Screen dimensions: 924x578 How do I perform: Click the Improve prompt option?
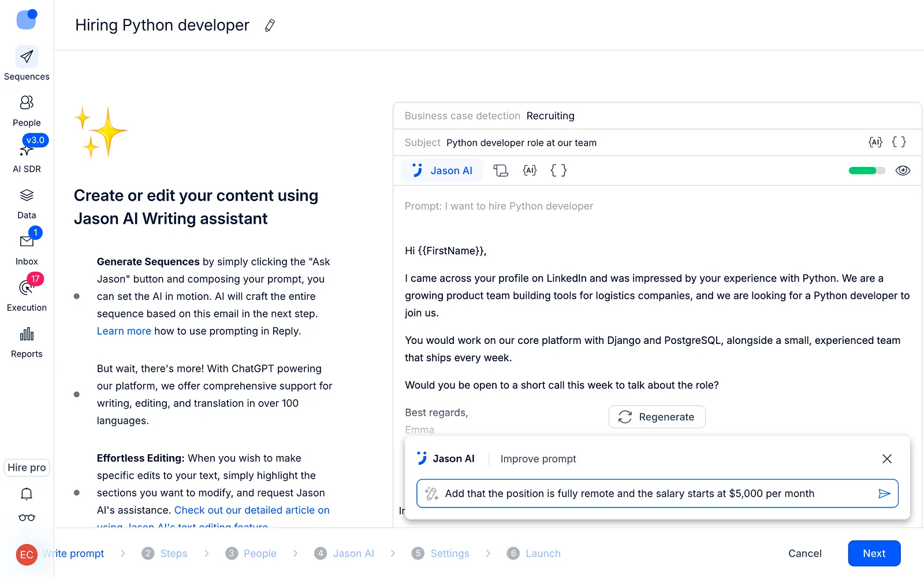pyautogui.click(x=538, y=459)
